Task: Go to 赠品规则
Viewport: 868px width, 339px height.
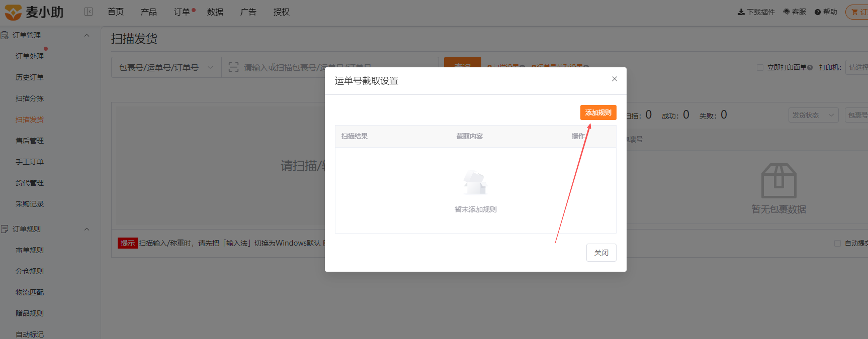Action: pyautogui.click(x=30, y=313)
